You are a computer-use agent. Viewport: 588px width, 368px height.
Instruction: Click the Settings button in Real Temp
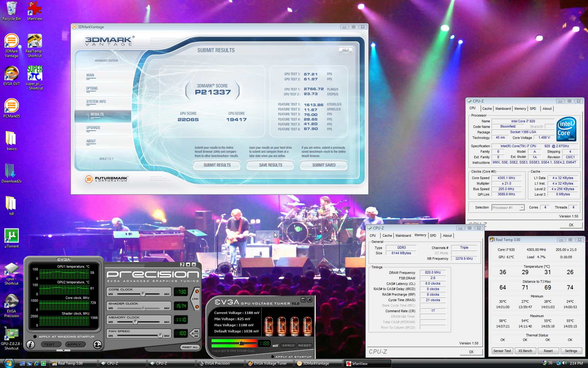click(571, 351)
